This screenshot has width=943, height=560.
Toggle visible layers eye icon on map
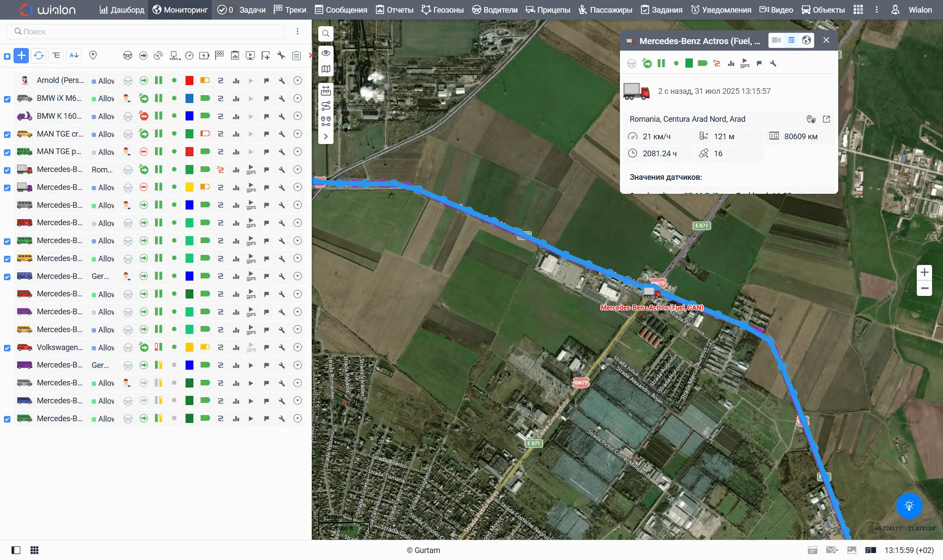(326, 53)
